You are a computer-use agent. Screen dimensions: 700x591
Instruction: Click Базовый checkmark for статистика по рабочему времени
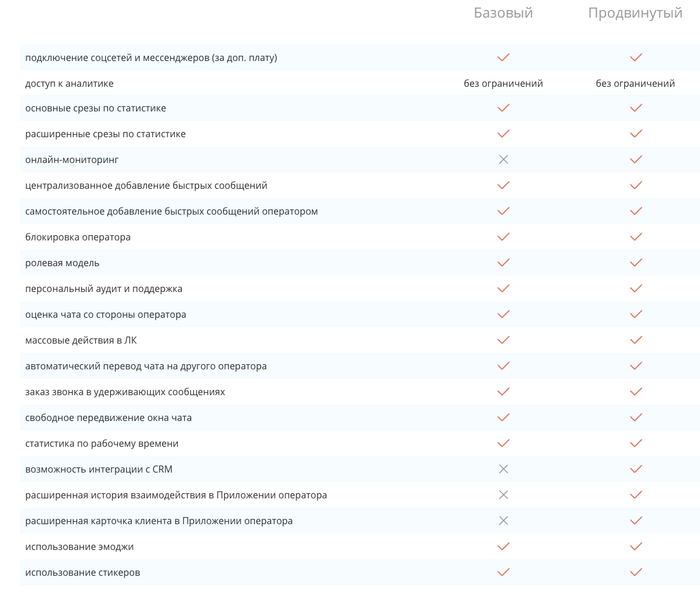pyautogui.click(x=503, y=443)
